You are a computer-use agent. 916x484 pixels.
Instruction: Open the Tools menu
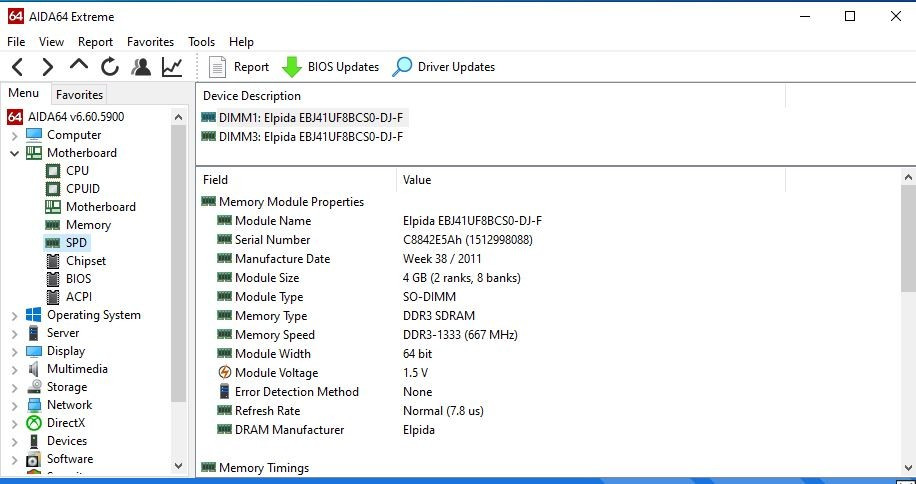[x=202, y=42]
